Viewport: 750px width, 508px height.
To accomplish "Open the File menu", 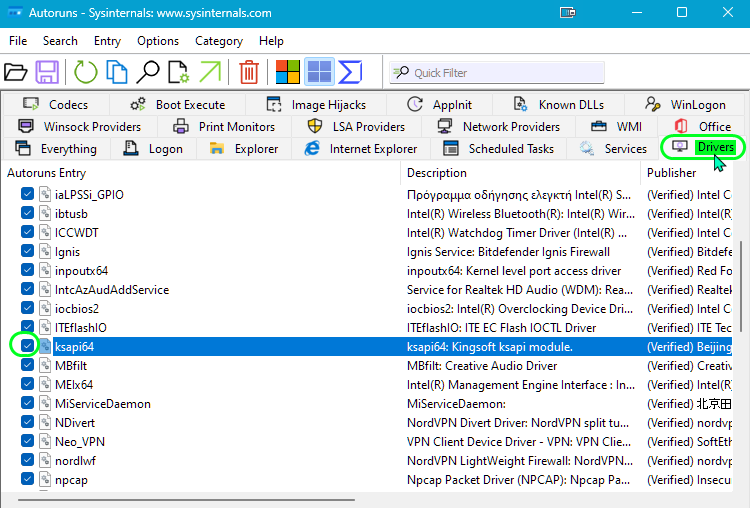I will tap(18, 41).
